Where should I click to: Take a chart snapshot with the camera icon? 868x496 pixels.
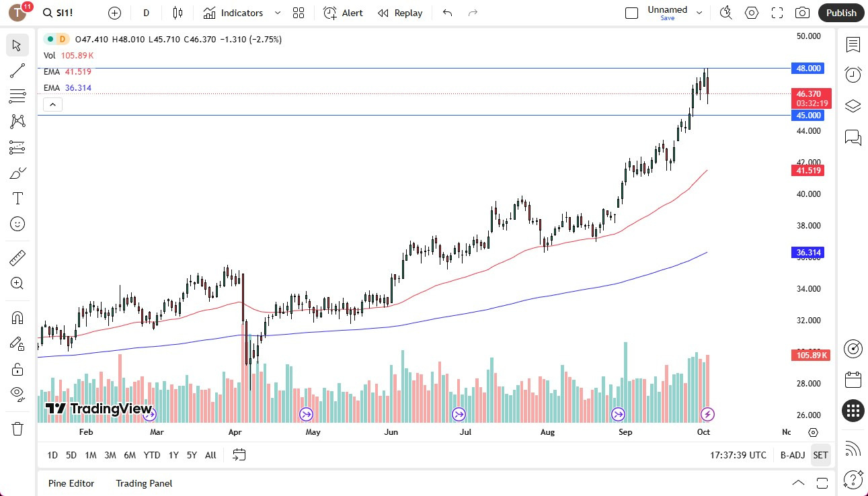coord(803,13)
